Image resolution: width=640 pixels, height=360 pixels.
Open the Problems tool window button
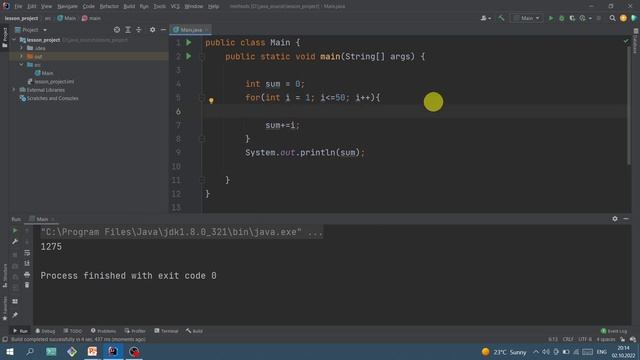point(103,331)
